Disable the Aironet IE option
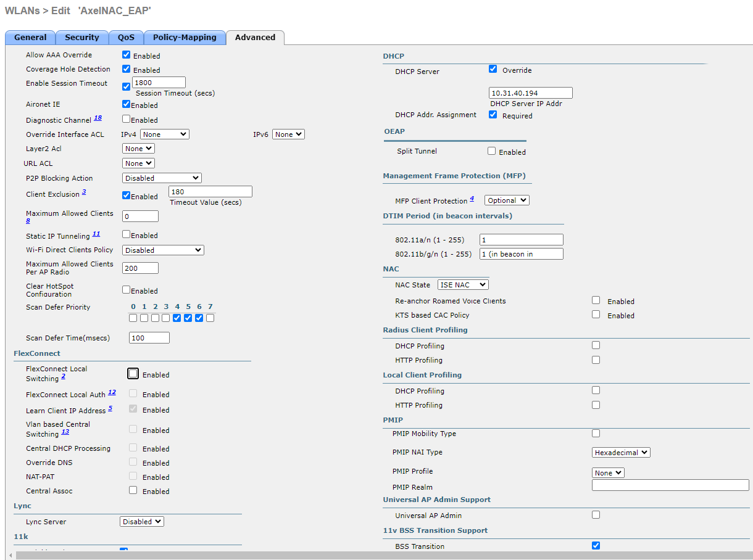Screen dimensions: 753x560 [x=125, y=104]
